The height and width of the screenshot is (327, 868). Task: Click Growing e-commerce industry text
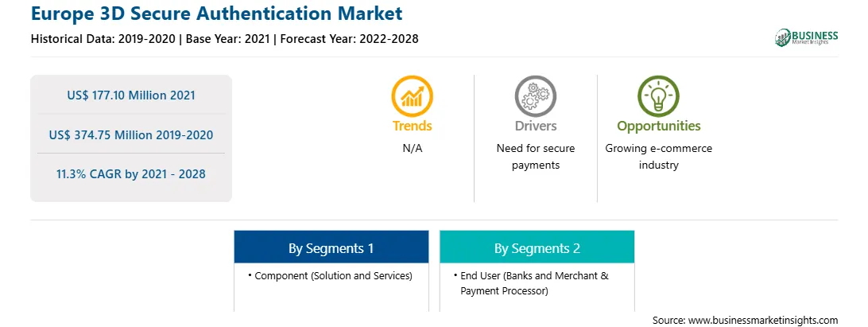(x=659, y=157)
